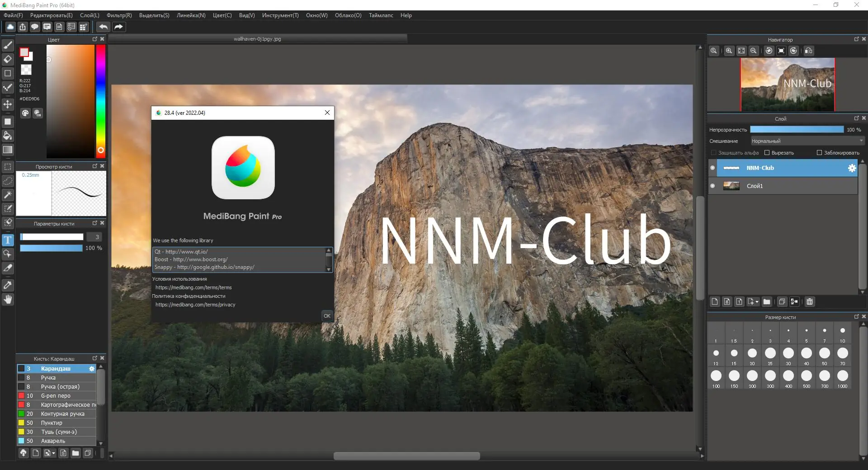
Task: Pick the Eyedropper tool
Action: tap(8, 285)
